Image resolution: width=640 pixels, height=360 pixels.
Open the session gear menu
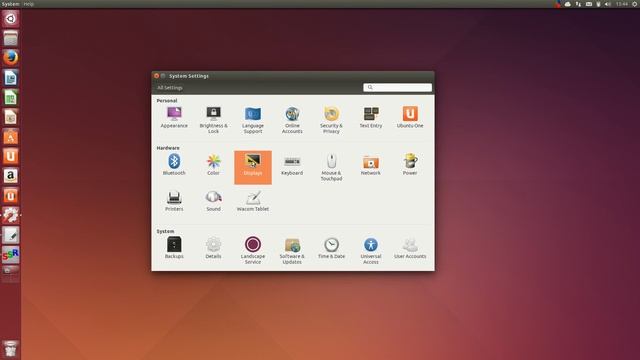[635, 4]
